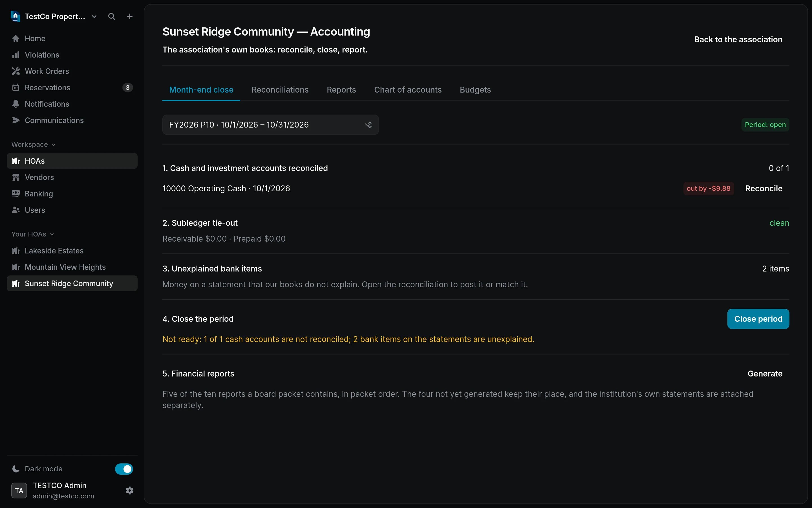This screenshot has width=812, height=508.
Task: Collapse the Your HOAs section
Action: click(x=32, y=234)
